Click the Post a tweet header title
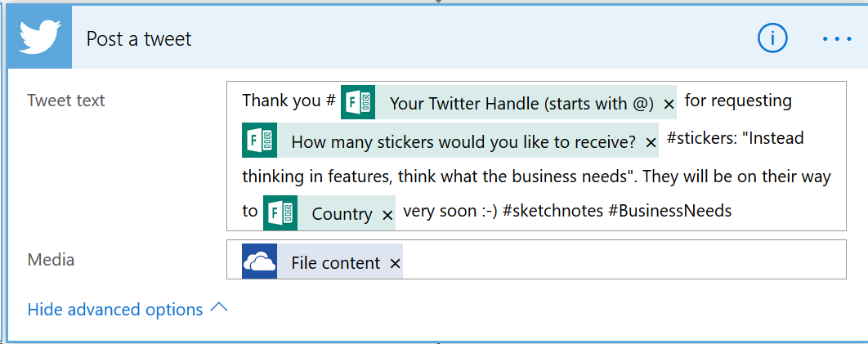 (139, 38)
